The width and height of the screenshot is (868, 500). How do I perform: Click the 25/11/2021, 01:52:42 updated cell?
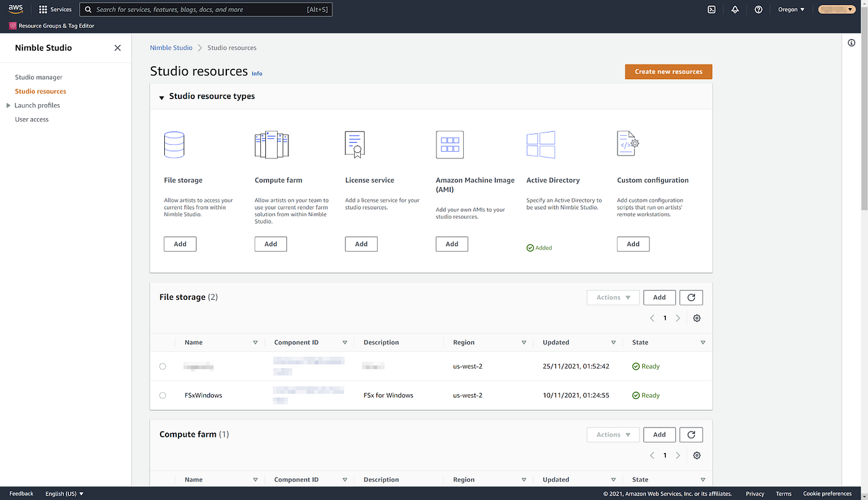(576, 367)
